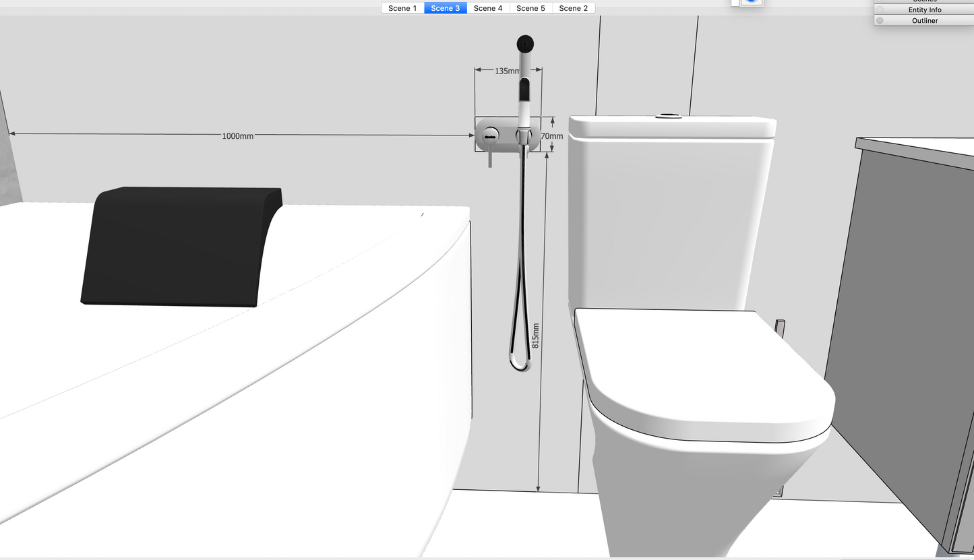Go to the Scene 5 tab
Screen dimensions: 974x560
530,8
